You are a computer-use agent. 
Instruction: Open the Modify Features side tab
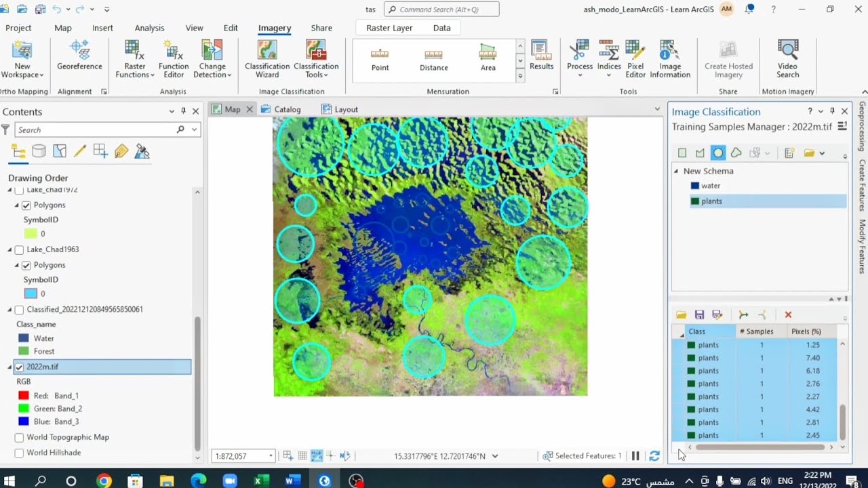point(862,247)
